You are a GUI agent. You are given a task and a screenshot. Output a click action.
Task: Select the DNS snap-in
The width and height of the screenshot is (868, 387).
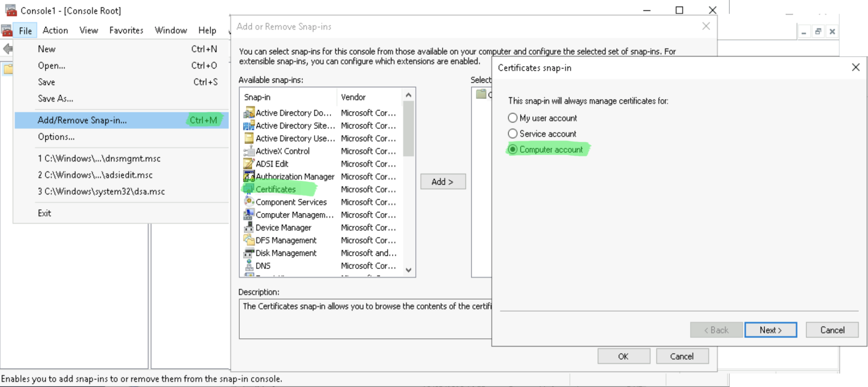pos(263,266)
